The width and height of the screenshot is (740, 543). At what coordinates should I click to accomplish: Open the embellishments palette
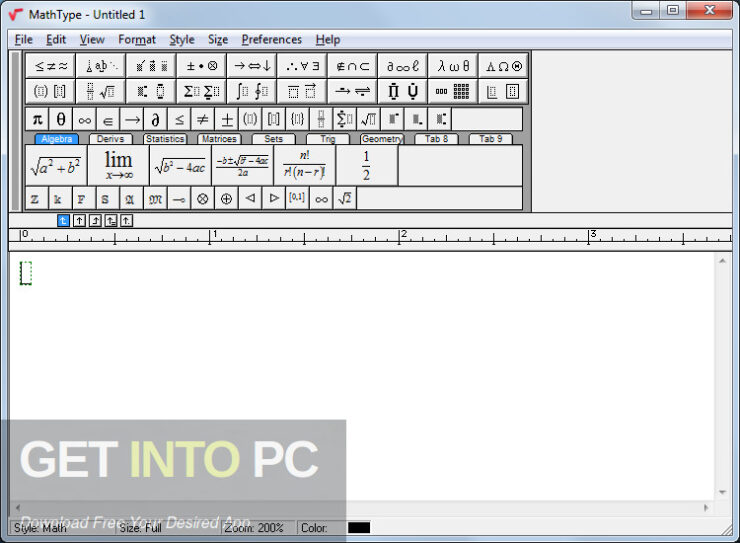(151, 66)
